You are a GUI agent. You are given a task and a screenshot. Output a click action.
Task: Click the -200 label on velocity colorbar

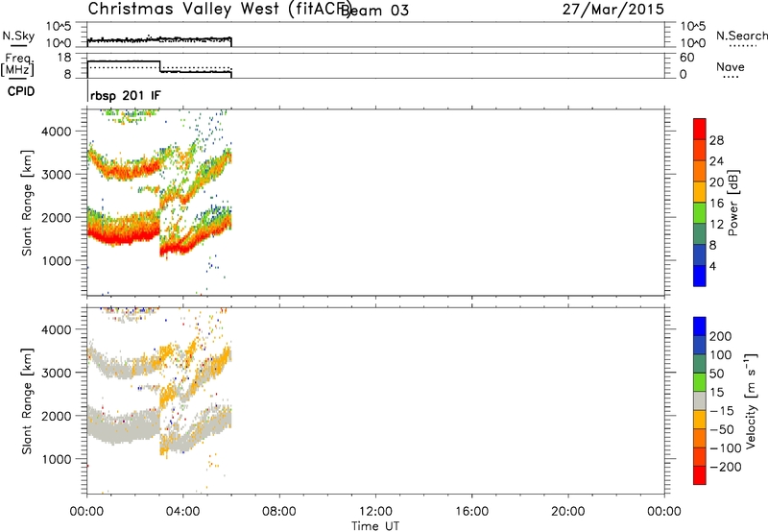[x=725, y=467]
